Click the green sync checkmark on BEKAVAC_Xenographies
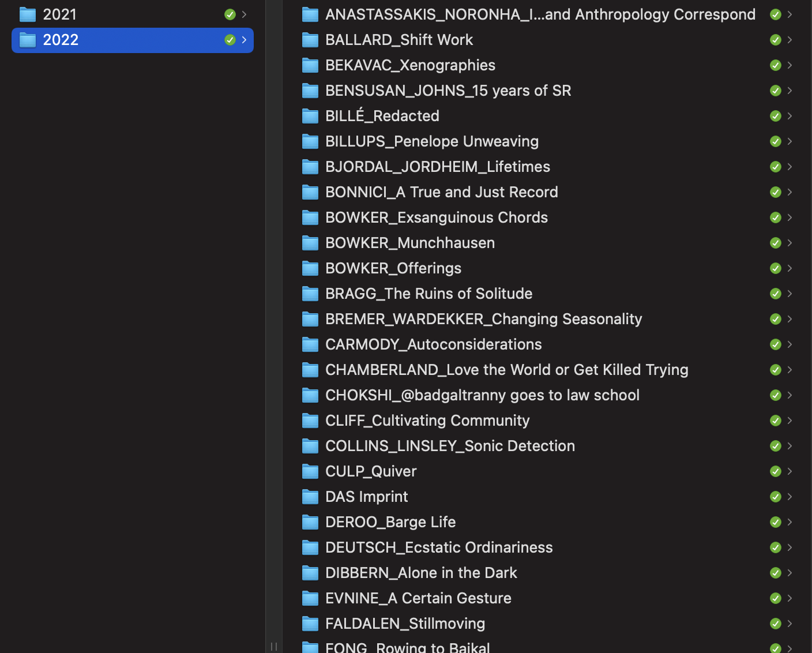This screenshot has width=812, height=653. [x=775, y=65]
